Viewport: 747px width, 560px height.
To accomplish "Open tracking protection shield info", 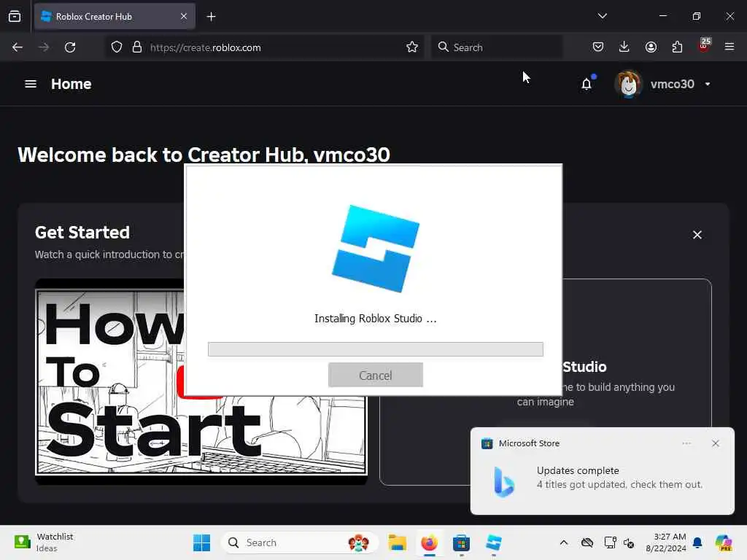I will (117, 47).
